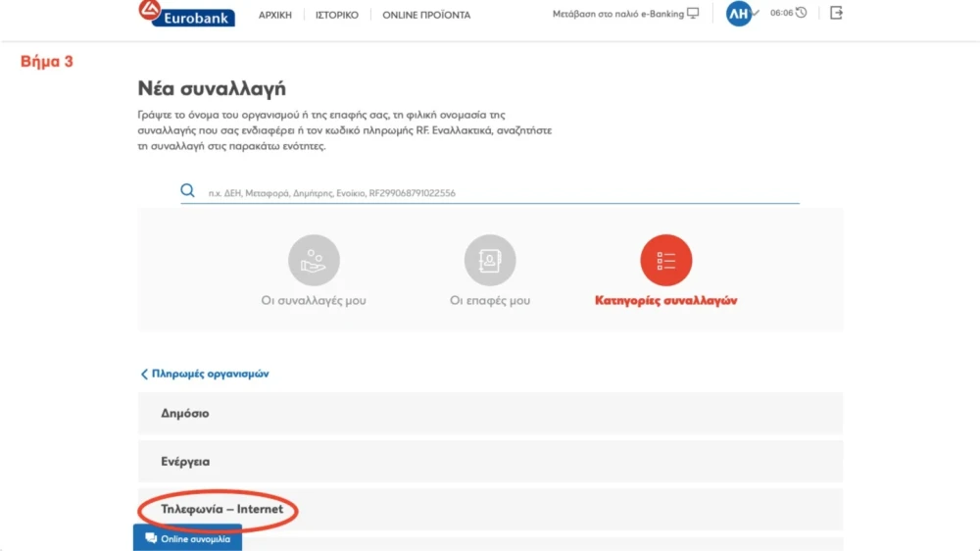This screenshot has height=551, width=980.
Task: Click the Νέα συναλλαγή heading
Action: pos(212,89)
